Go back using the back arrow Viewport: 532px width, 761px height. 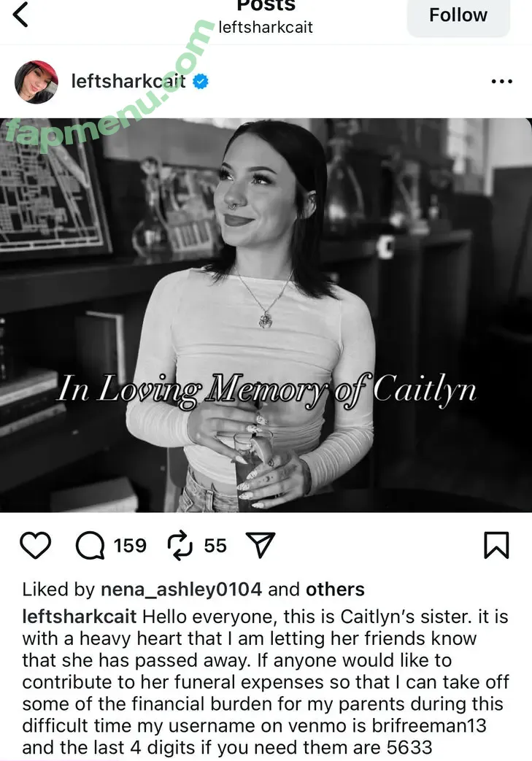(x=20, y=15)
